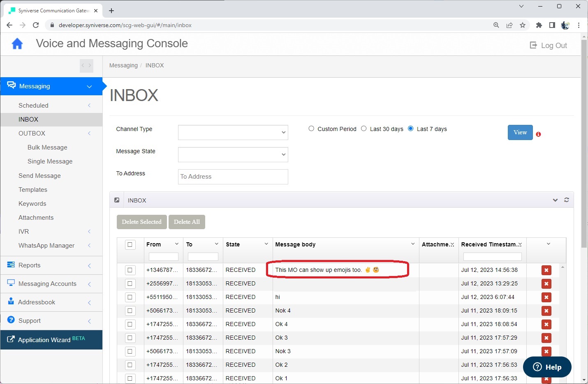This screenshot has height=384, width=588.
Task: Click the From column filter box
Action: (163, 257)
